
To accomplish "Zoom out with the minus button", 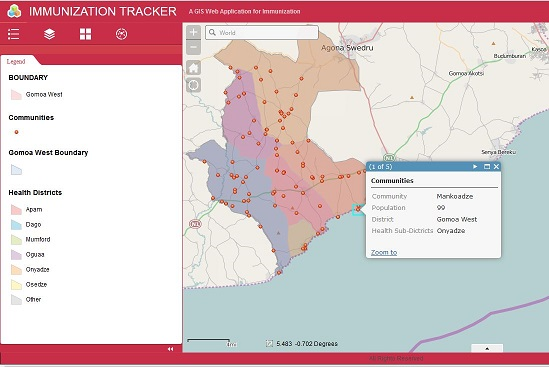I will click(193, 47).
